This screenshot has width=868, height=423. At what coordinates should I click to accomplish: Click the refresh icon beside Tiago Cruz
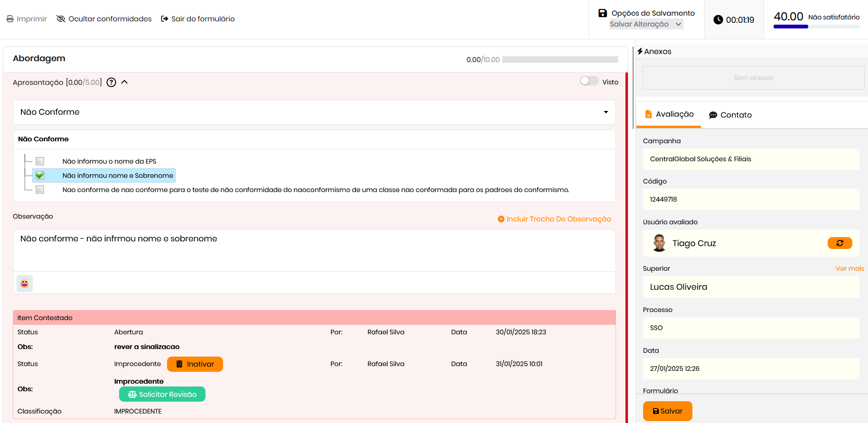pyautogui.click(x=840, y=243)
